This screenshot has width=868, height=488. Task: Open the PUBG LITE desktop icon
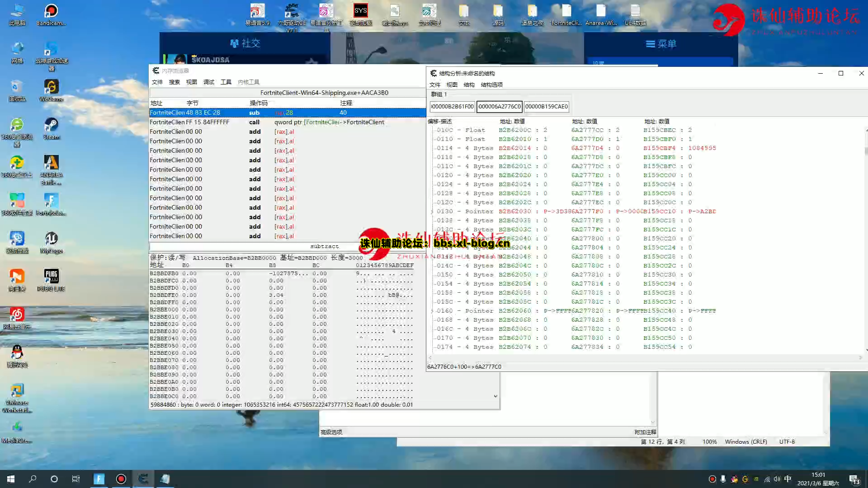click(51, 280)
